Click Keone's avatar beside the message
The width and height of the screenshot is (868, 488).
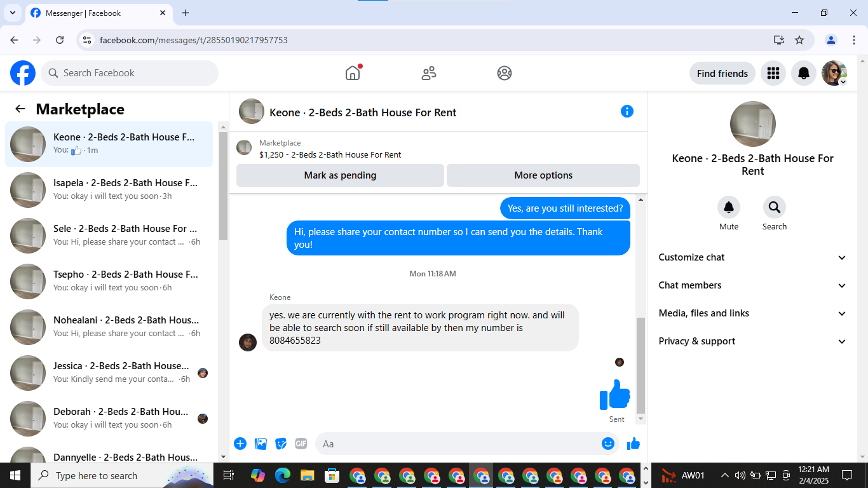coord(248,342)
